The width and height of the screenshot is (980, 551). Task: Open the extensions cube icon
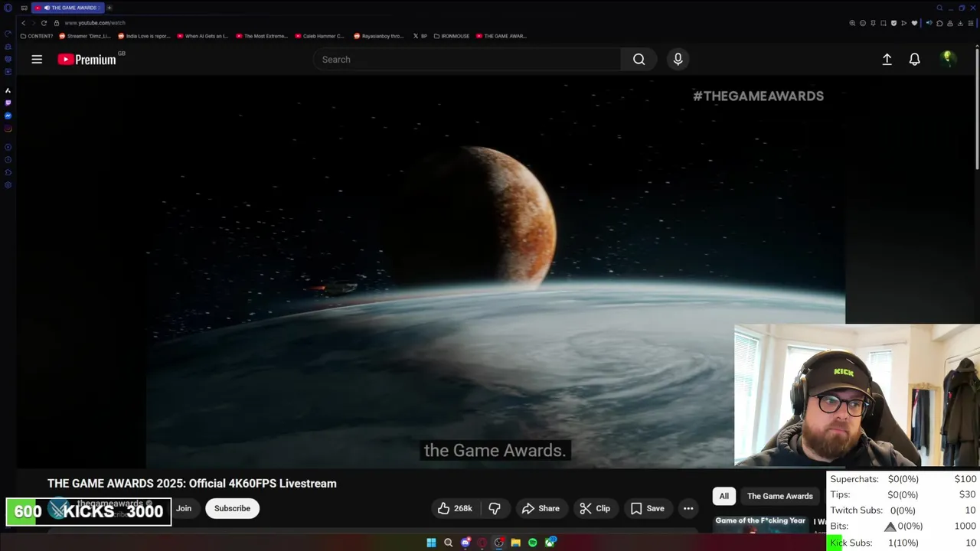pos(939,23)
